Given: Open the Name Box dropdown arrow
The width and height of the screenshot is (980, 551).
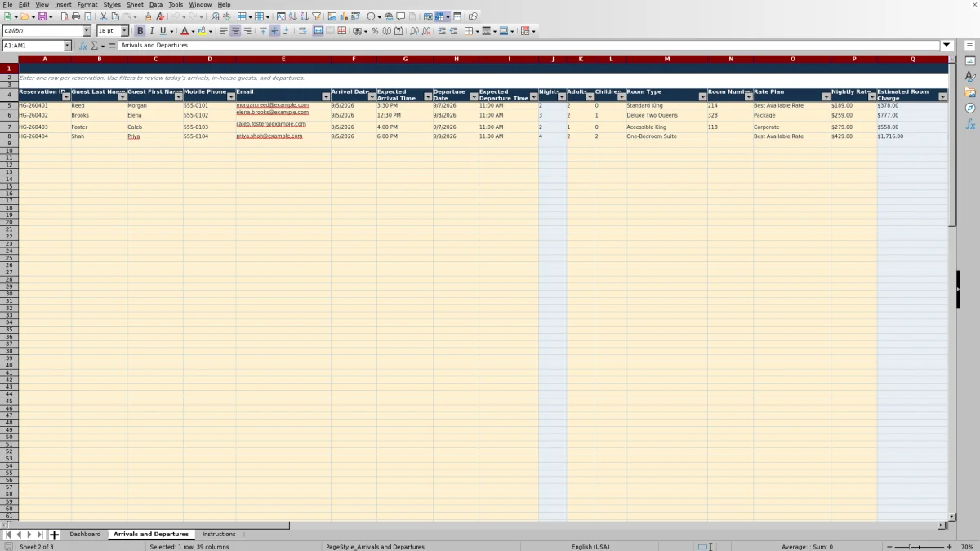Looking at the screenshot, I should click(67, 46).
